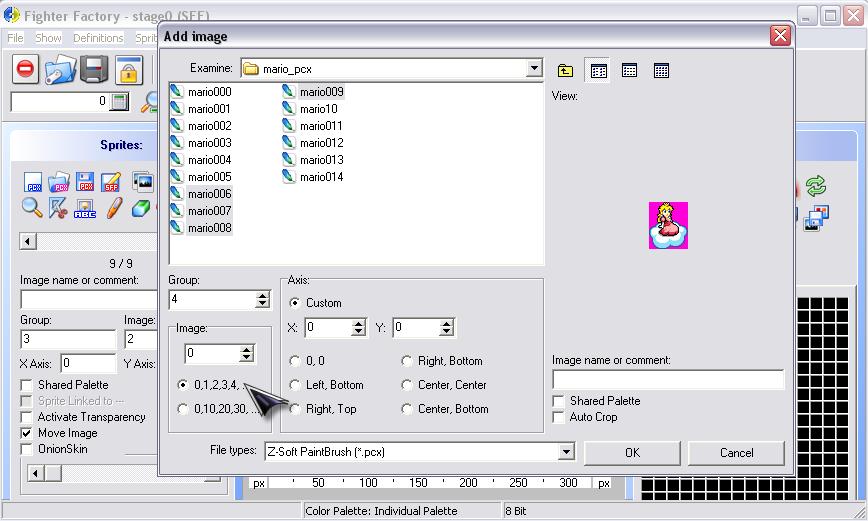Click the scissors crop tool icon
This screenshot has height=521, width=868.
pyautogui.click(x=59, y=208)
